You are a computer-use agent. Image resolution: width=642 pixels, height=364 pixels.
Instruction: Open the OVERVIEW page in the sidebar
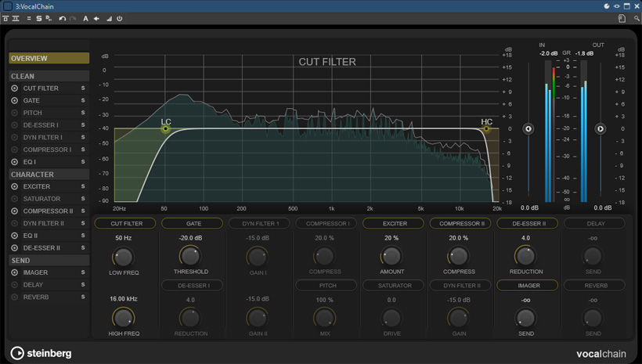click(x=49, y=58)
